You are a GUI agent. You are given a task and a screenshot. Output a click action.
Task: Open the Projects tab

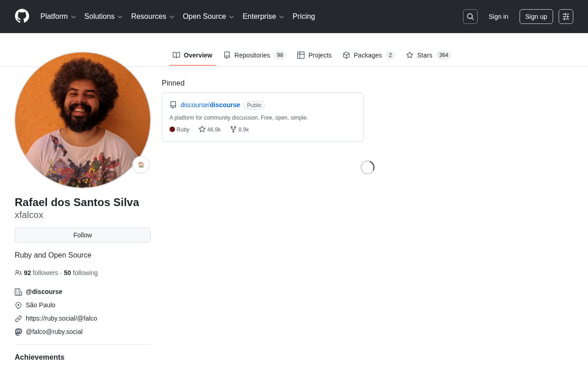[x=314, y=55]
